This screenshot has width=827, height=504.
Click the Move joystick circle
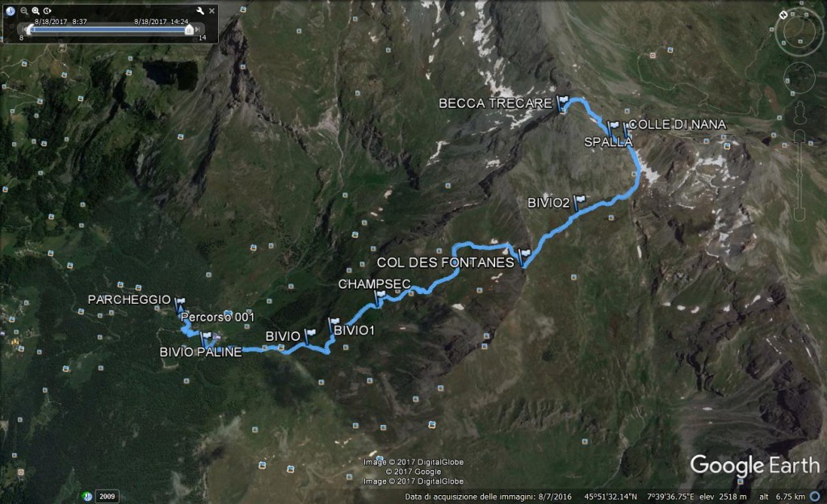(799, 78)
